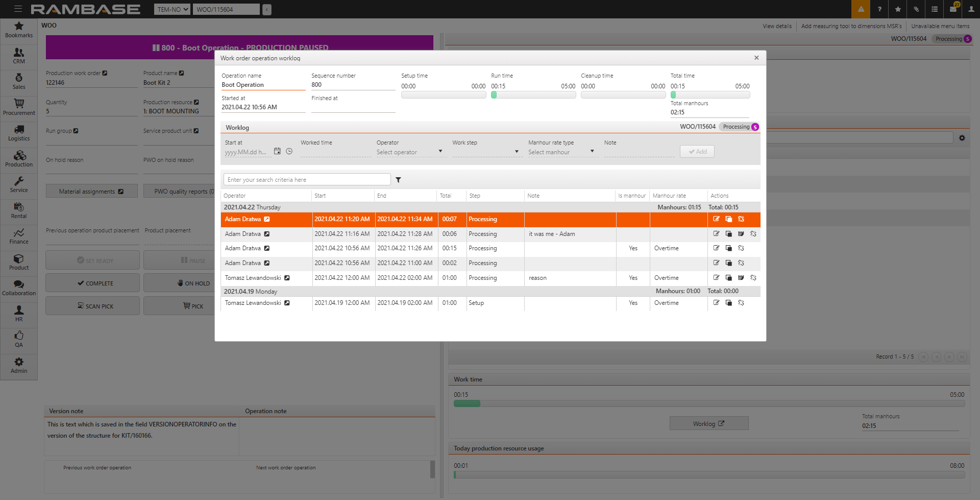
Task: Click the worklog search criteria field
Action: [307, 180]
